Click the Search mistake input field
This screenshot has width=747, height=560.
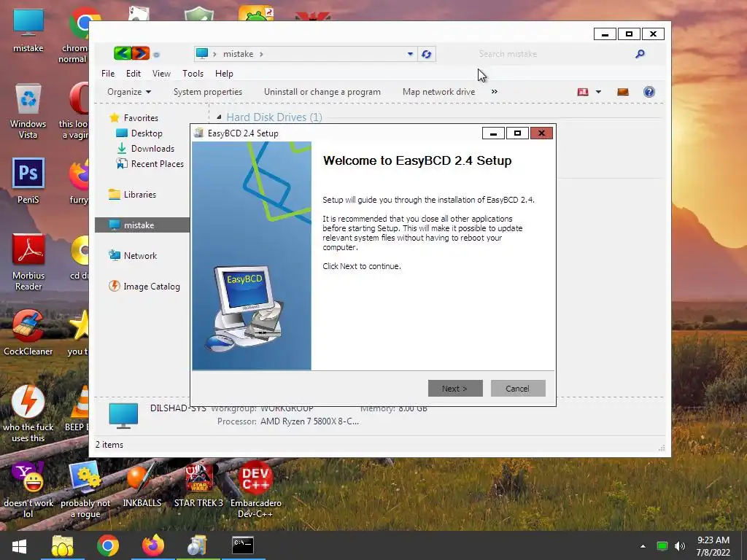[553, 54]
